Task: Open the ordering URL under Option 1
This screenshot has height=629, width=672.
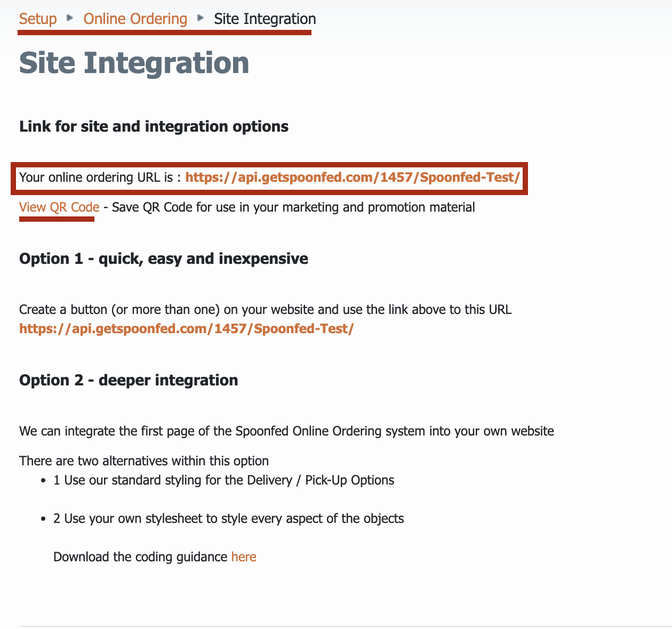Action: [x=187, y=329]
